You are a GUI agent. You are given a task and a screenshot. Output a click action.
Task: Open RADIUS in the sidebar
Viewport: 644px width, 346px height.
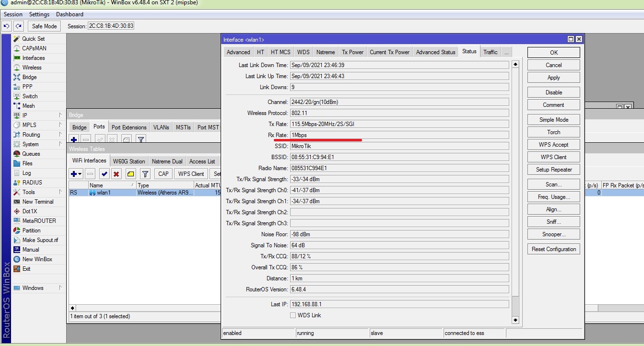tap(32, 183)
